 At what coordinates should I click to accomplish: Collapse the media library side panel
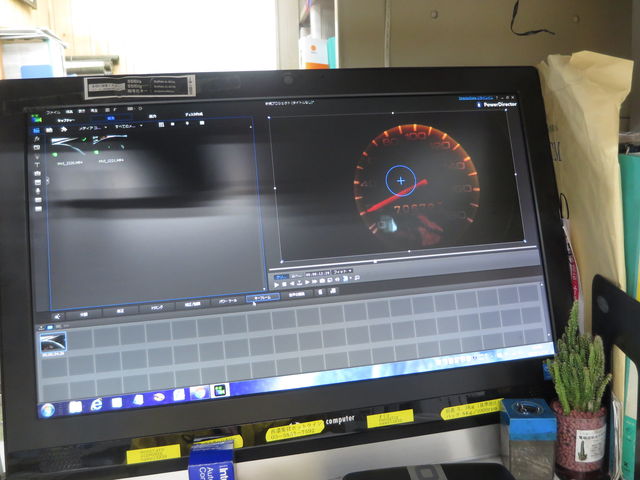pyautogui.click(x=48, y=180)
